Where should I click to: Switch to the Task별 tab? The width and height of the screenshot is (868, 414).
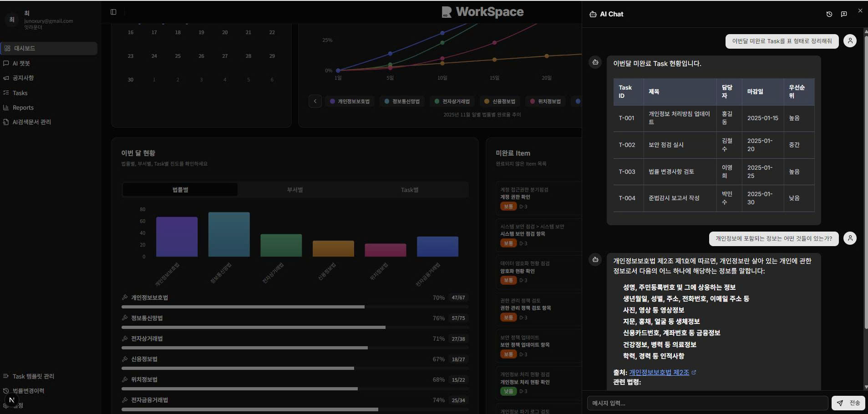click(409, 190)
